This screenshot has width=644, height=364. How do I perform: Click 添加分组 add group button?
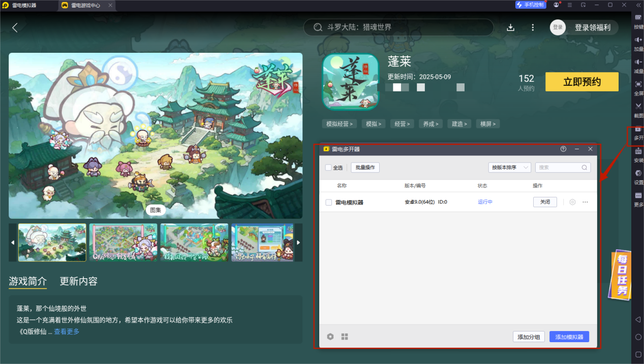(529, 337)
